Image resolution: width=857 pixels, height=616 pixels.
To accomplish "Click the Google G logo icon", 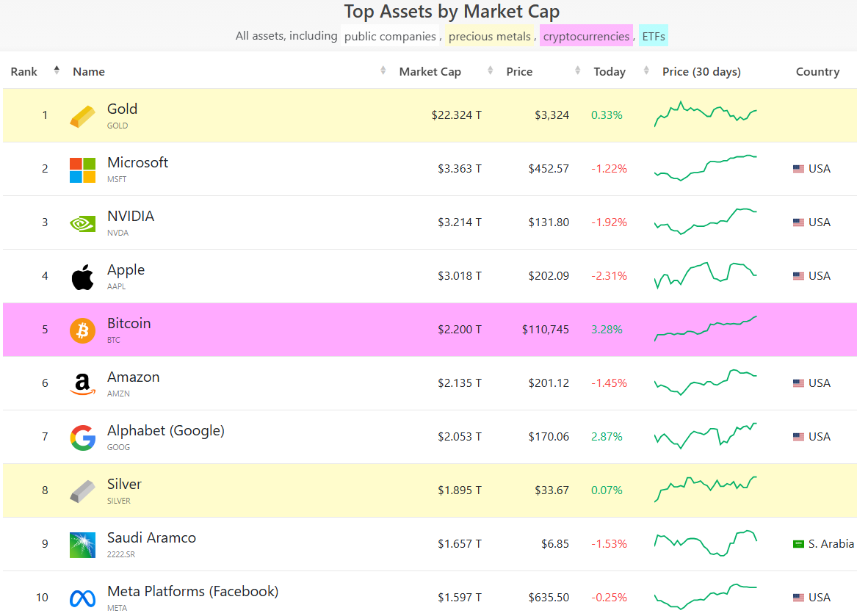I will tap(82, 438).
